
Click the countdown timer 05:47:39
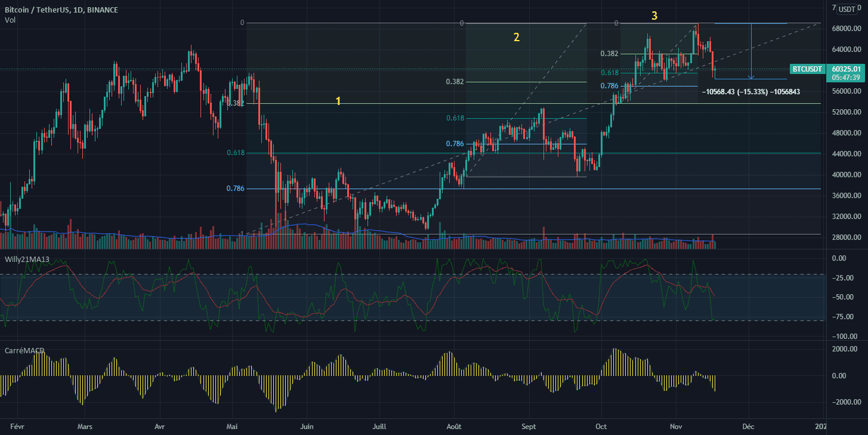[846, 78]
